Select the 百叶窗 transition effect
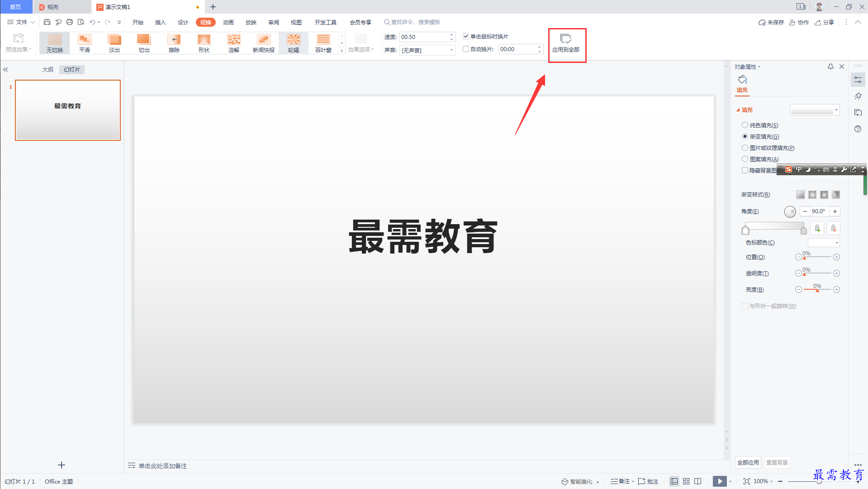 pos(323,43)
